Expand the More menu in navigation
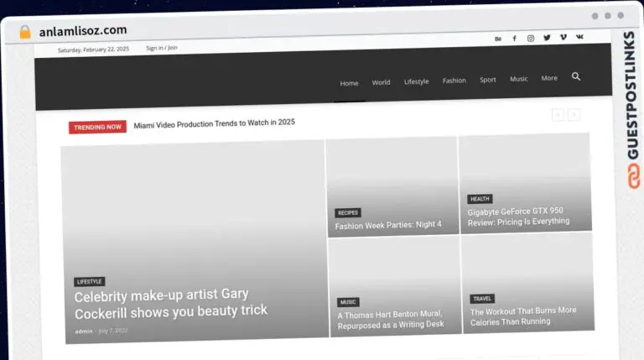 (549, 78)
